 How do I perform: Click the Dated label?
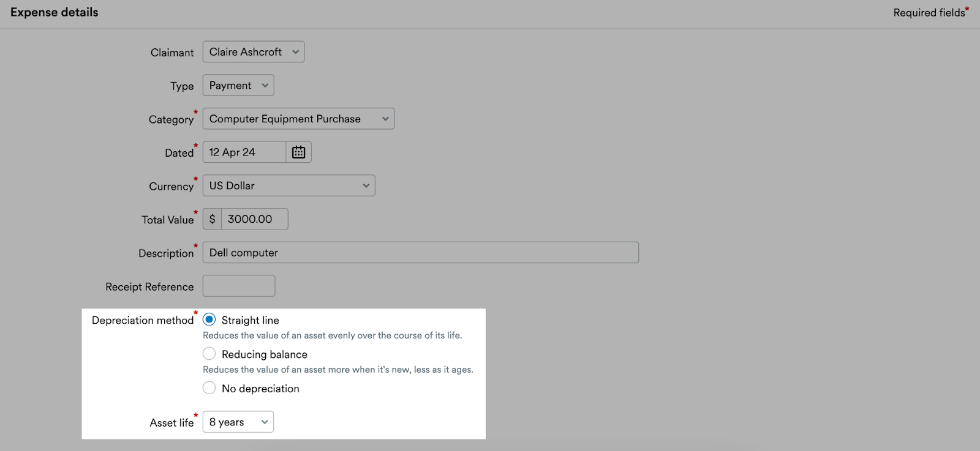pyautogui.click(x=179, y=153)
